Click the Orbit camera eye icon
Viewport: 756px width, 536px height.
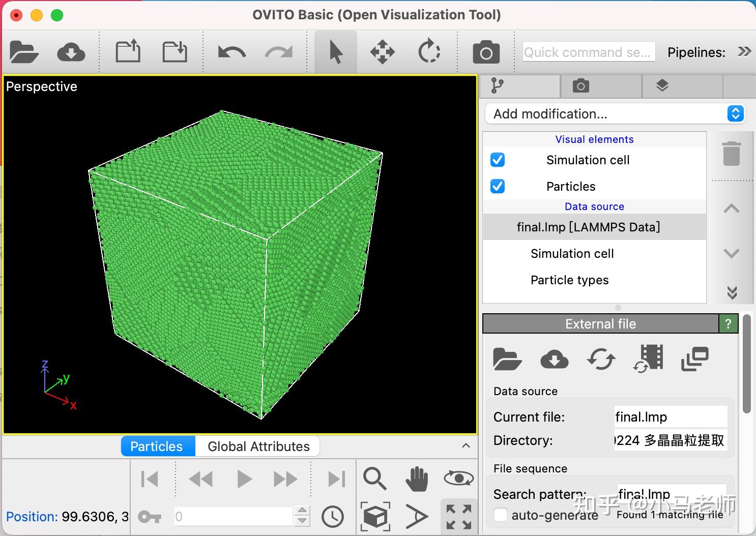(x=458, y=479)
